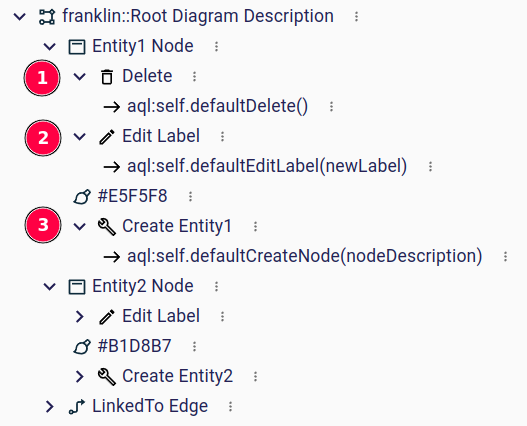Click the Delete trash can icon

[107, 77]
